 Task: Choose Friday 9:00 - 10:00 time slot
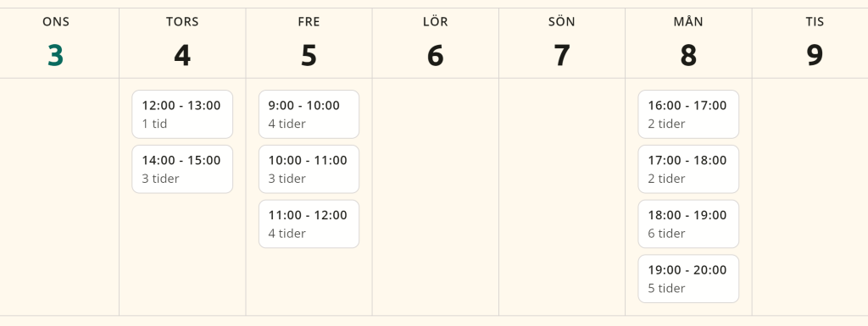click(309, 114)
